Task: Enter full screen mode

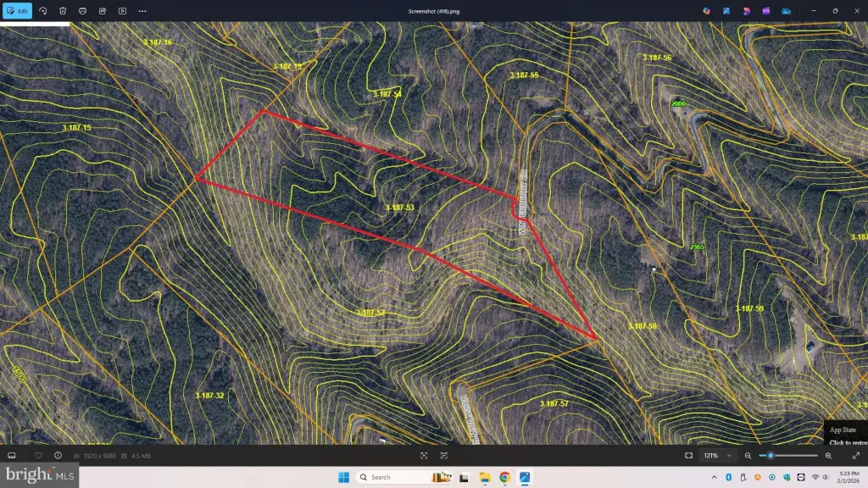Action: click(855, 456)
